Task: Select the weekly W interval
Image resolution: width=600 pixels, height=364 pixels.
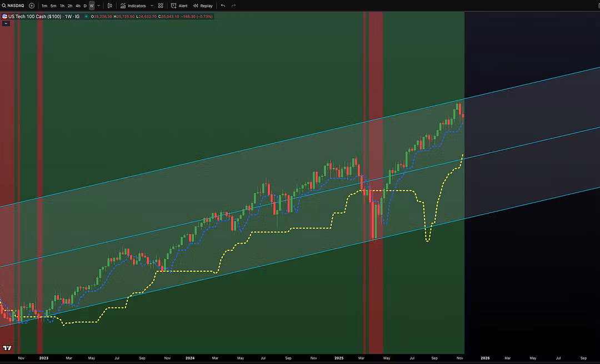Action: pos(92,6)
